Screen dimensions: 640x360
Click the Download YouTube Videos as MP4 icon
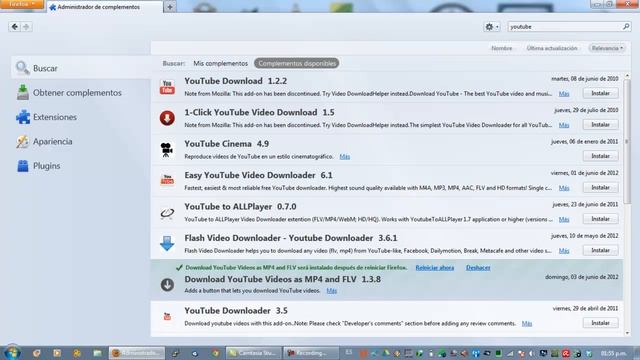click(167, 284)
